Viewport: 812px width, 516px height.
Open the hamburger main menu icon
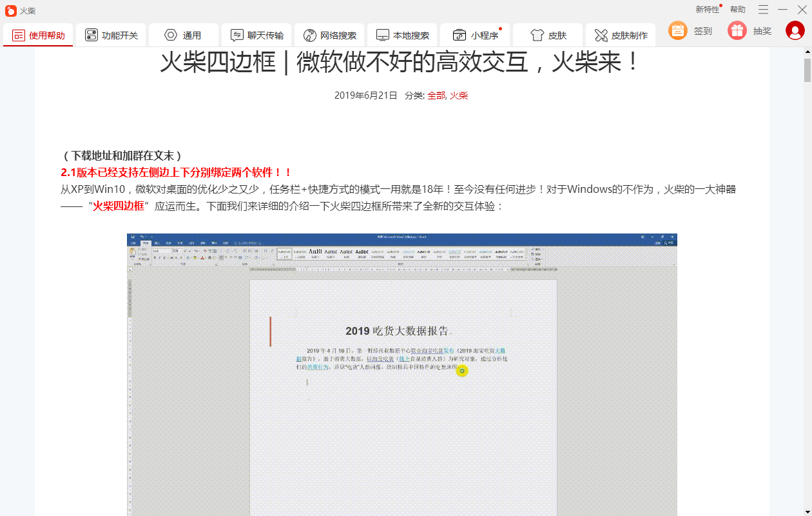pyautogui.click(x=763, y=10)
